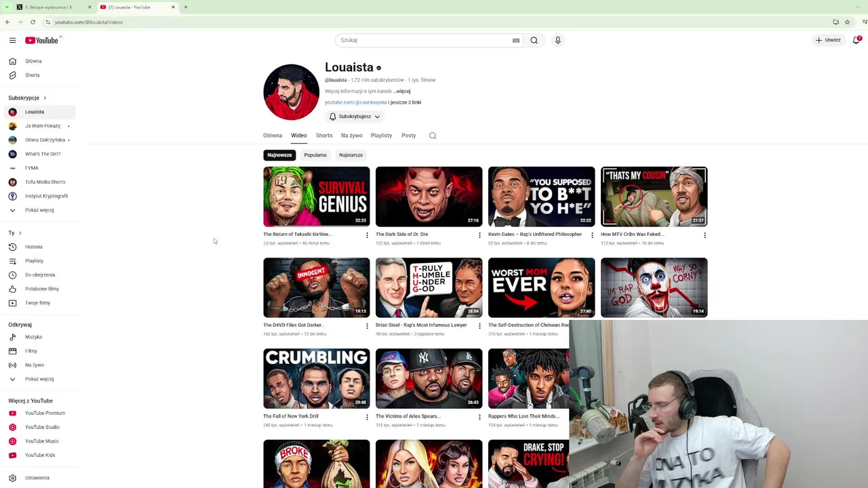Screen dimensions: 868x488
Task: Switch to the Główna channel tab
Action: (273, 136)
